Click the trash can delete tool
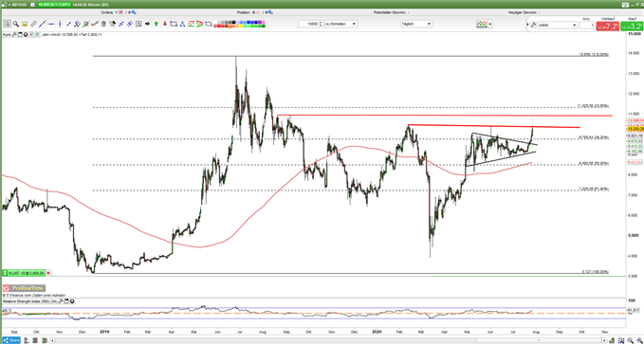644x344 pixels. pos(103,24)
